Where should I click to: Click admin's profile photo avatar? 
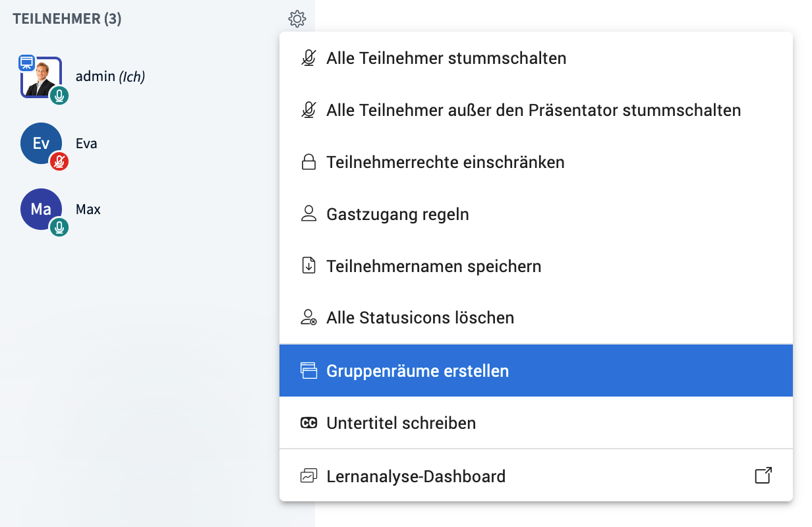tap(42, 77)
